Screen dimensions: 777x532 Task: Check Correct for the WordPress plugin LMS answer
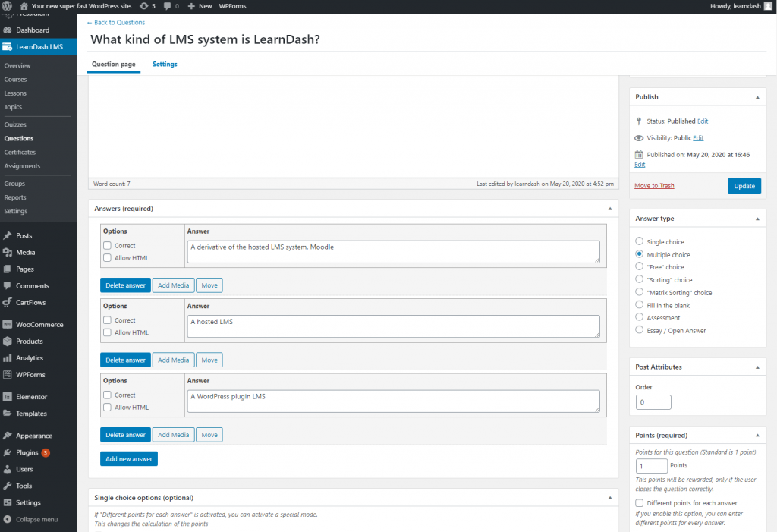pyautogui.click(x=108, y=395)
